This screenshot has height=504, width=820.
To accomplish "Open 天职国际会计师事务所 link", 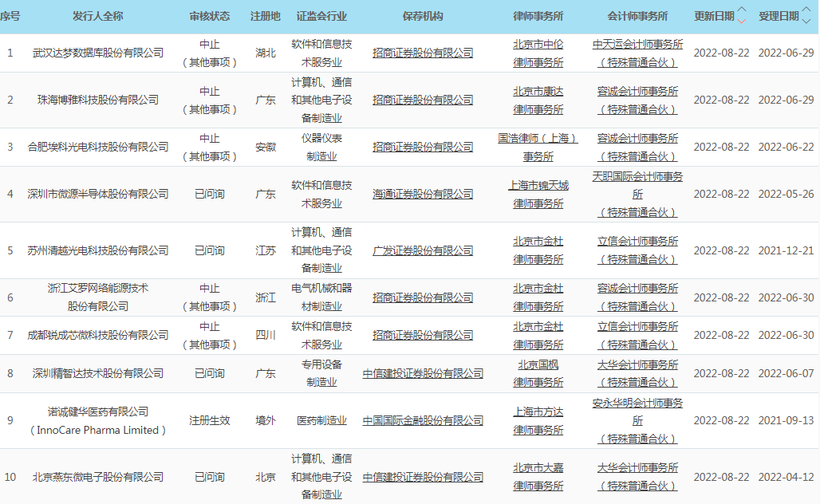I will (637, 185).
